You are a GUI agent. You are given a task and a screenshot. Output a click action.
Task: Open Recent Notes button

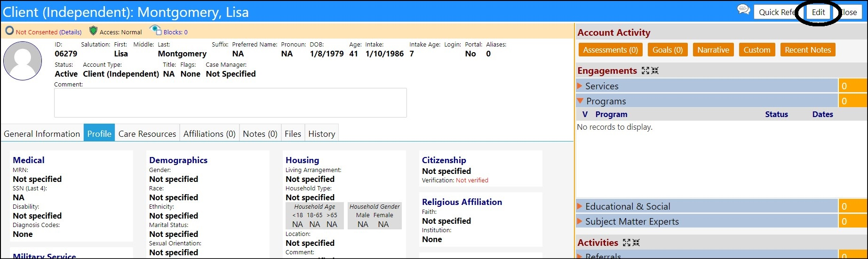[x=808, y=50]
